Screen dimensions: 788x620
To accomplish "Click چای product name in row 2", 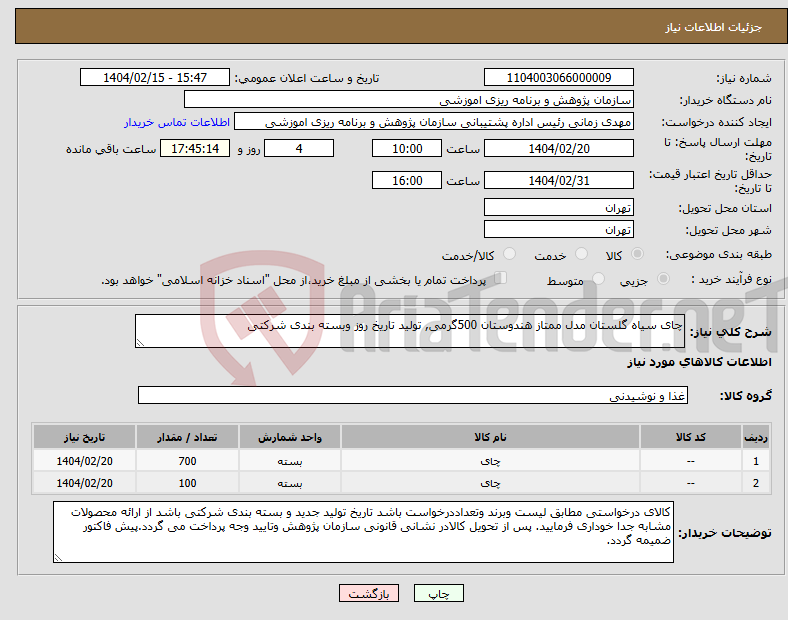I will pos(490,483).
